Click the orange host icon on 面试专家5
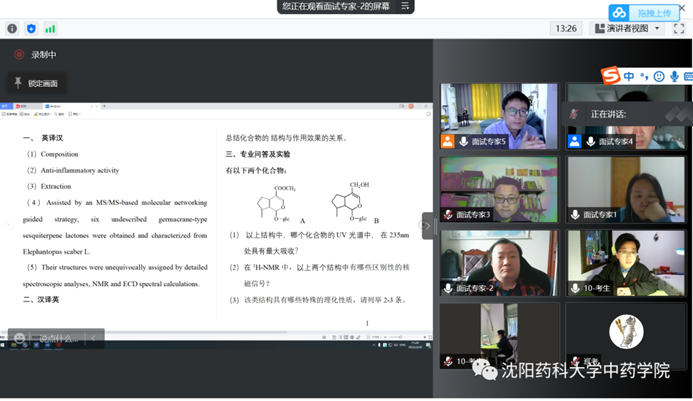Screen dimensions: 693x401 tap(448, 141)
